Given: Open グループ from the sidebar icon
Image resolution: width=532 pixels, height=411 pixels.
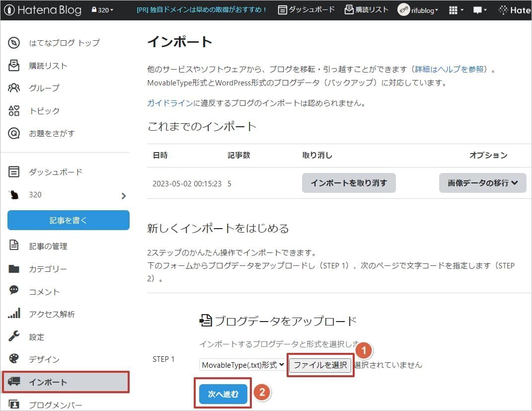Looking at the screenshot, I should tap(14, 88).
